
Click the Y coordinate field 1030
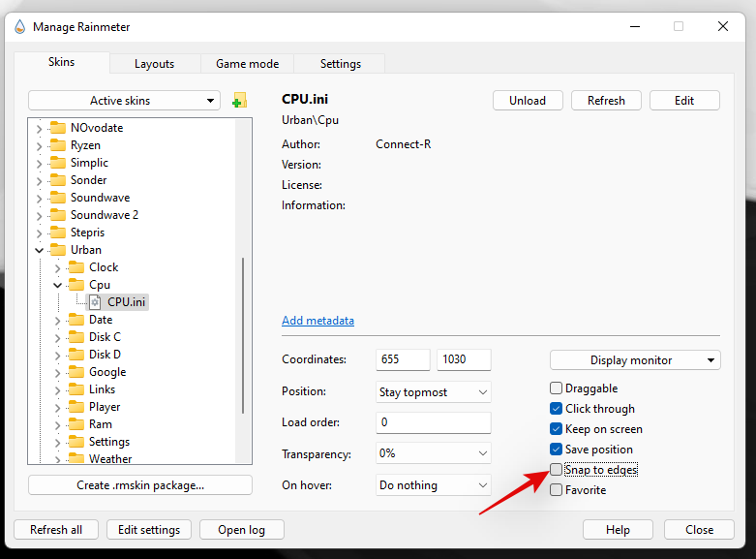(x=464, y=359)
